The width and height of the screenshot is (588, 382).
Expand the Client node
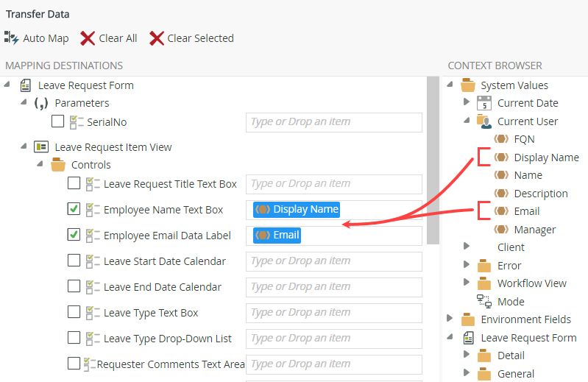tap(467, 246)
